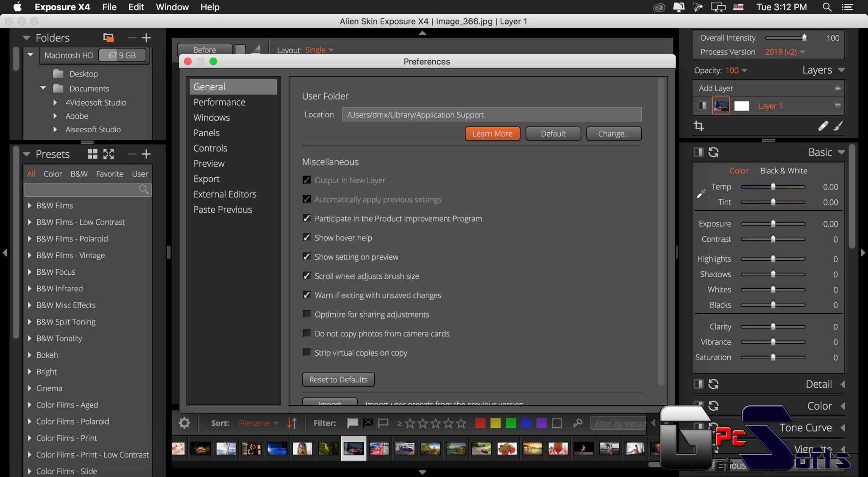The width and height of the screenshot is (868, 477).
Task: Enable Strip virtual copies on copy
Action: click(307, 352)
